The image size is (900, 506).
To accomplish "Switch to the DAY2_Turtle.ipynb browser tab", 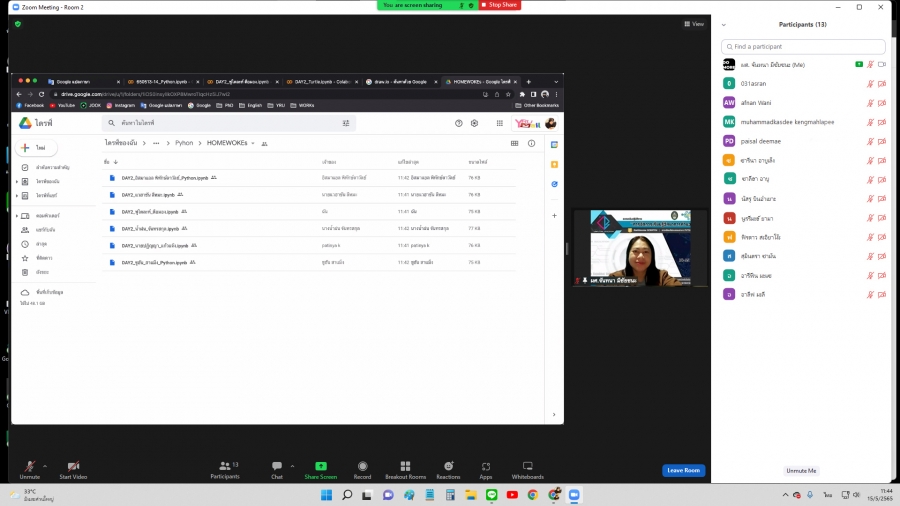I will (x=319, y=81).
